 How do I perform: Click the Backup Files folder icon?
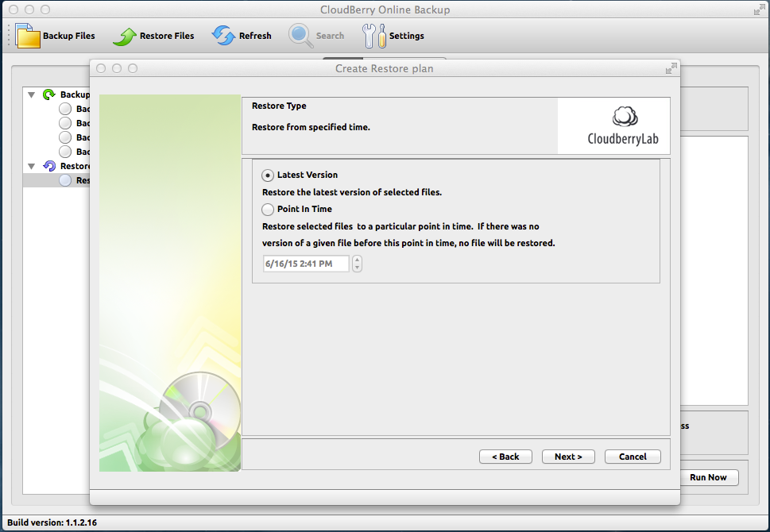(x=28, y=36)
